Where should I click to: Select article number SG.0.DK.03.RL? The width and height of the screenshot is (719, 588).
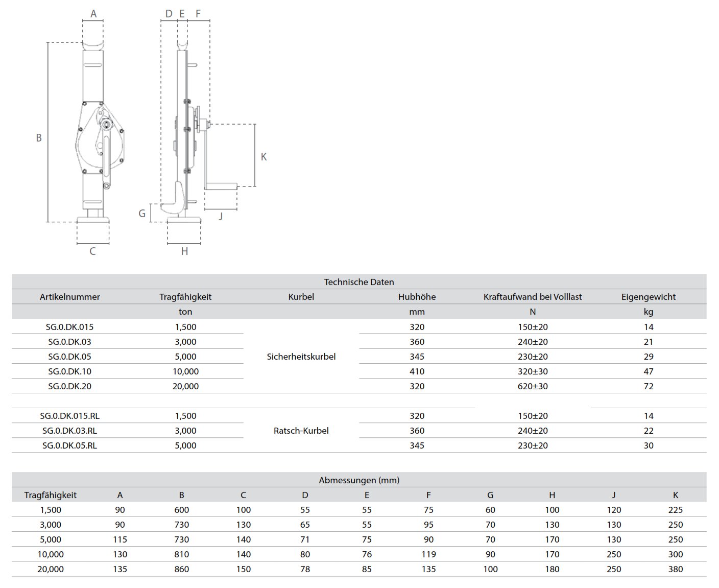(x=70, y=431)
